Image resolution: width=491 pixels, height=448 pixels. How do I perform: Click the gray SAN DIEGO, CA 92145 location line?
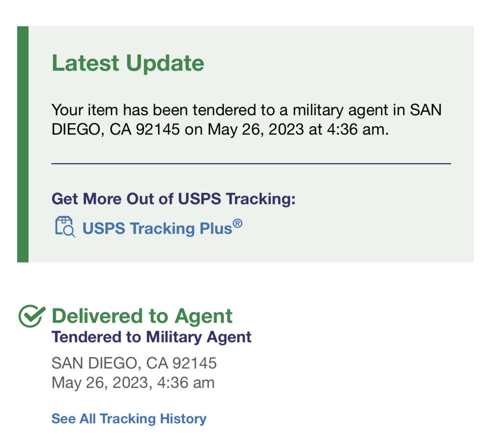click(134, 363)
